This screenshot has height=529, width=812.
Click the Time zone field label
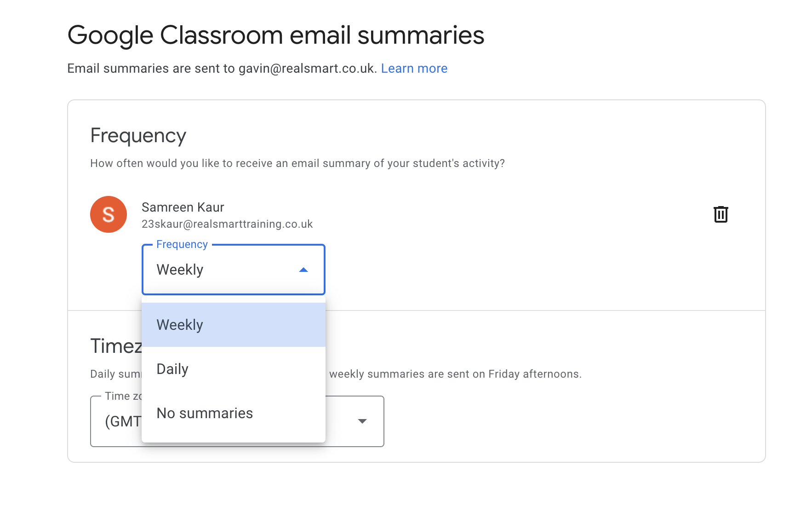[x=122, y=396]
